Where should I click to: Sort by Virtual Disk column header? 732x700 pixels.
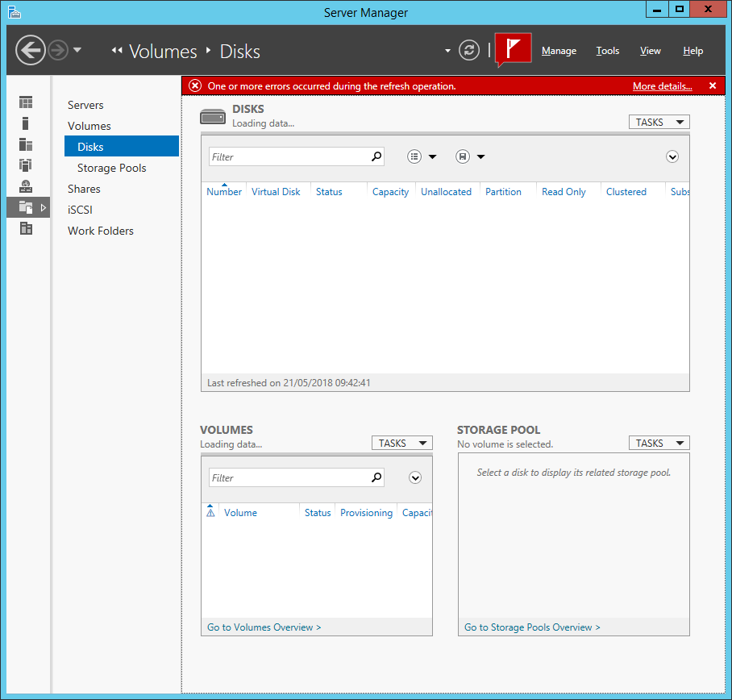pyautogui.click(x=276, y=191)
